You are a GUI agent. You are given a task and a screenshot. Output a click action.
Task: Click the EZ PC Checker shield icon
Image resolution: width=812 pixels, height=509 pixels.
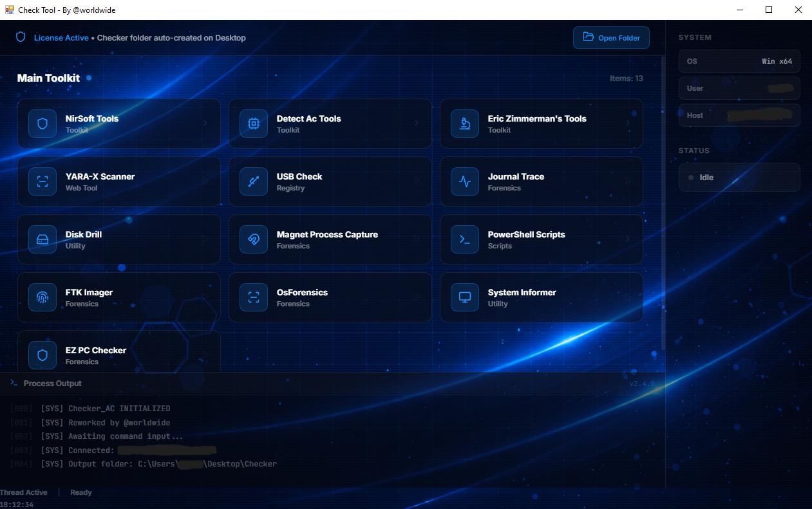[42, 355]
